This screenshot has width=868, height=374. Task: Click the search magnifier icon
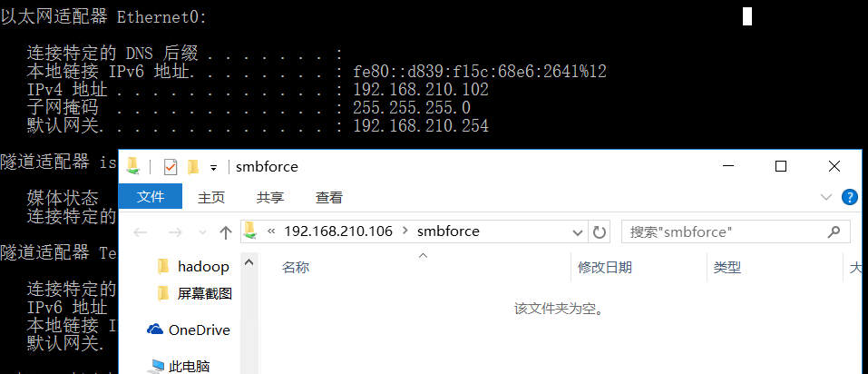coord(834,232)
